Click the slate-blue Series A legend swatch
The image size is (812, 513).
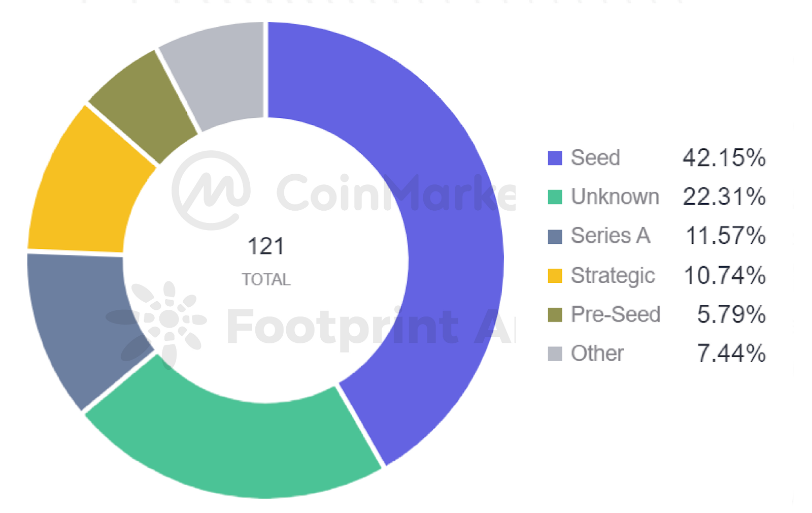coord(555,236)
